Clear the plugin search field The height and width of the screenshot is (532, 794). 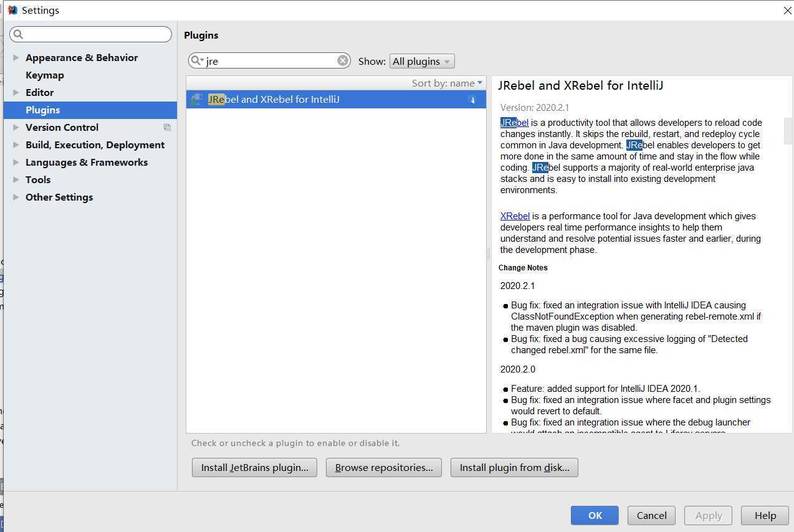click(x=343, y=60)
